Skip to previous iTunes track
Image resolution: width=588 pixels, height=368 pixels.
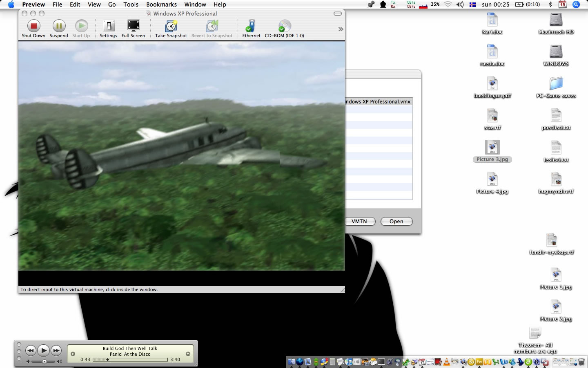[31, 350]
